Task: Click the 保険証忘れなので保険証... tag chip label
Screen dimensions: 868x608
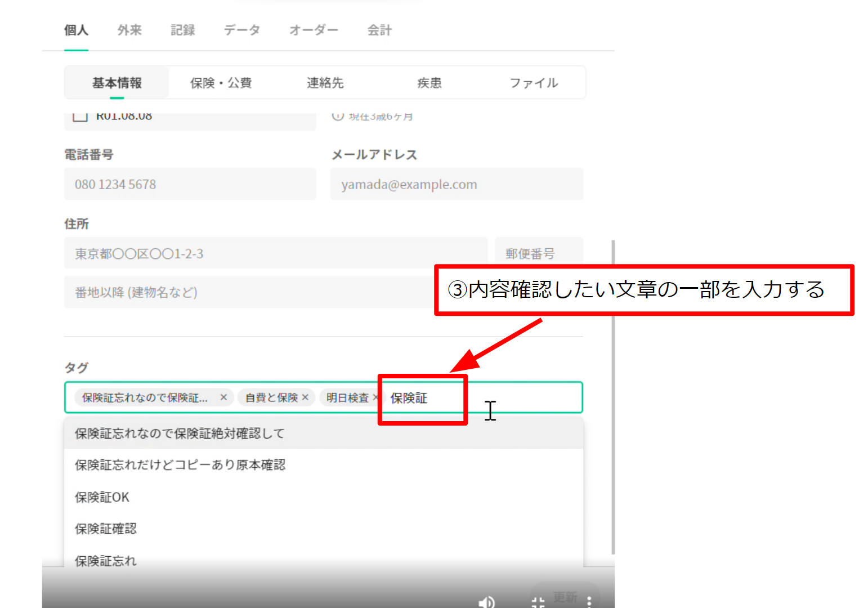Action: click(145, 397)
